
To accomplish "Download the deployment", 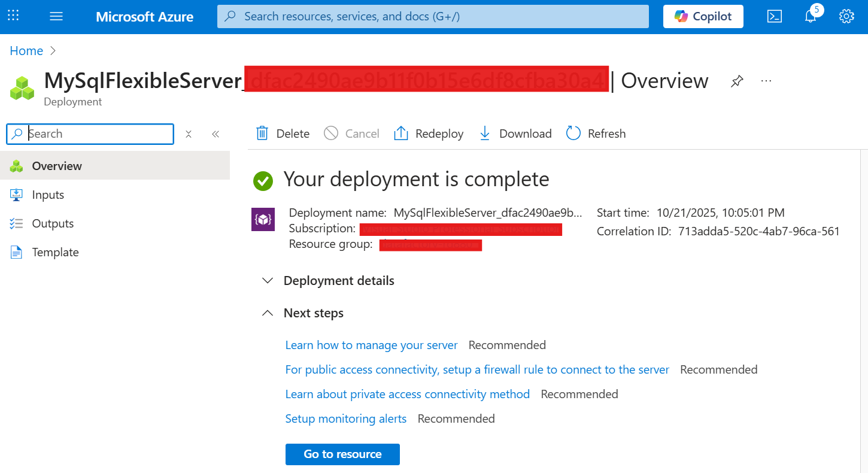I will point(515,134).
